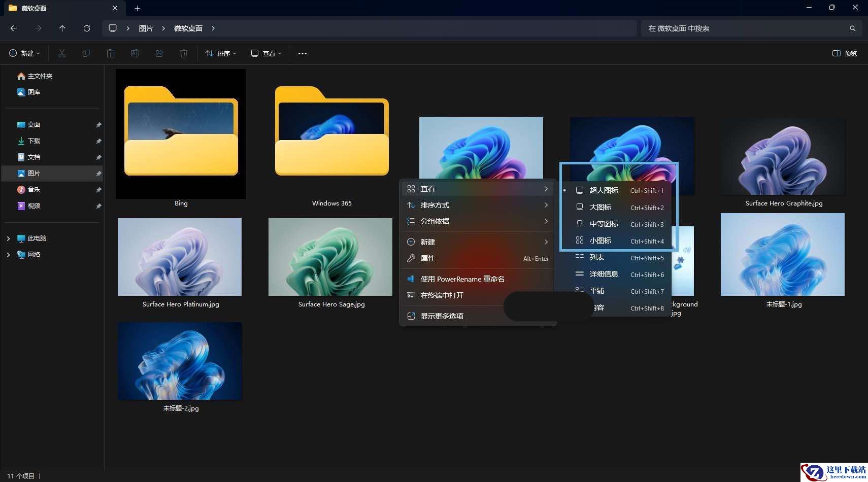Choose 使用 PowerRename 重命名
Screen dimensions: 868x482
(478, 279)
